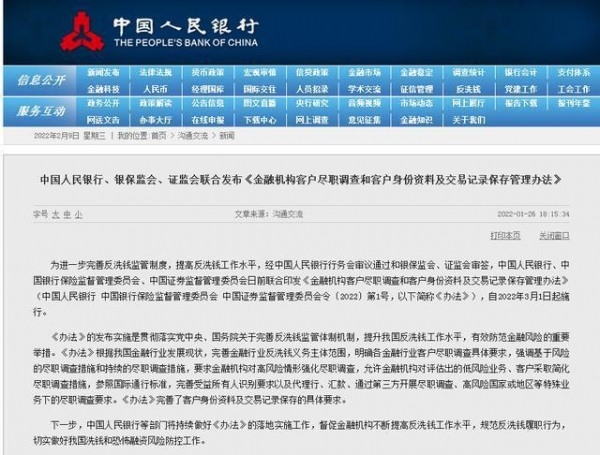Screen dimensions: 600x455
Task: Open the 人员招录 menu item
Action: 312,90
